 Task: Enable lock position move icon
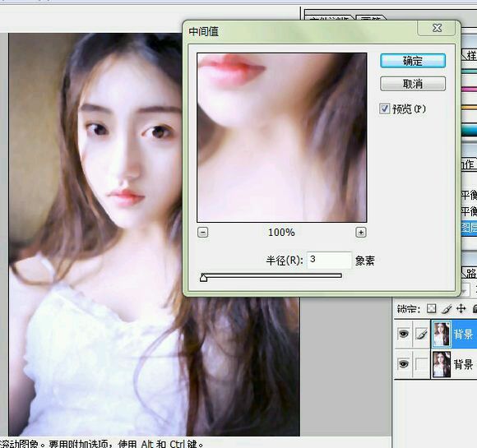[461, 309]
